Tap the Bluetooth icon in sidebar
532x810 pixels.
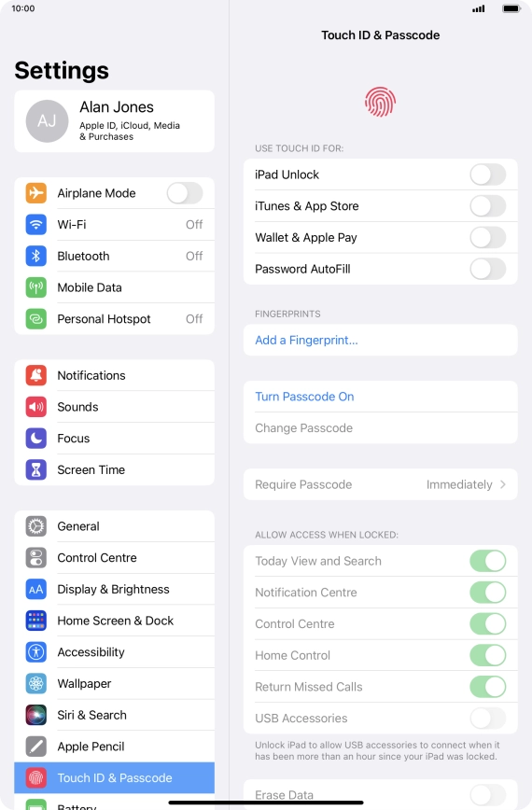(36, 257)
